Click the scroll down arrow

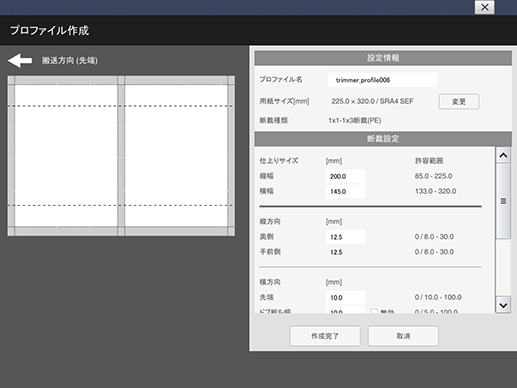503,305
